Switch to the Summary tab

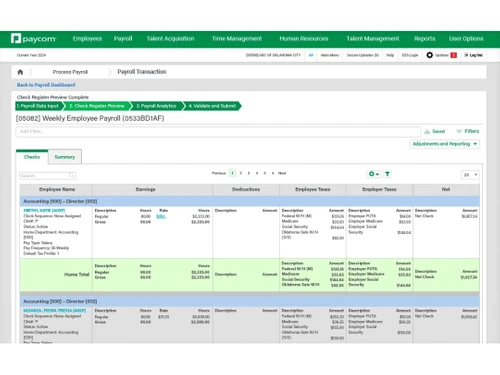tap(65, 157)
